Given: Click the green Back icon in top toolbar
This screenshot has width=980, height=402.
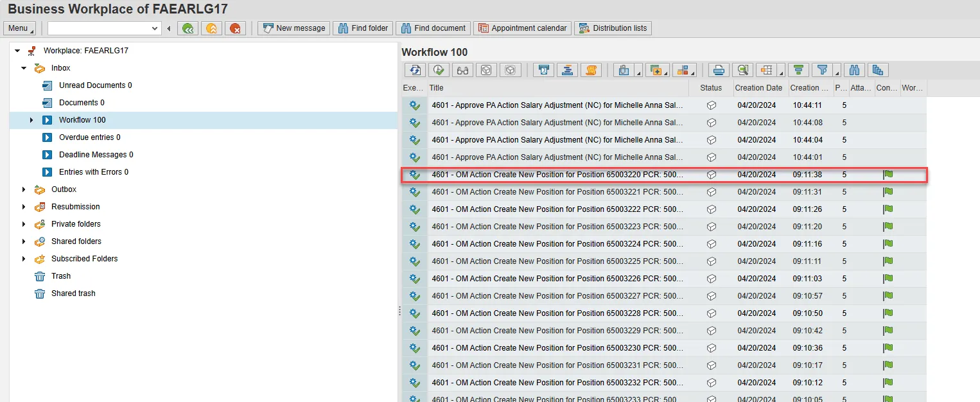Looking at the screenshot, I should coord(188,28).
